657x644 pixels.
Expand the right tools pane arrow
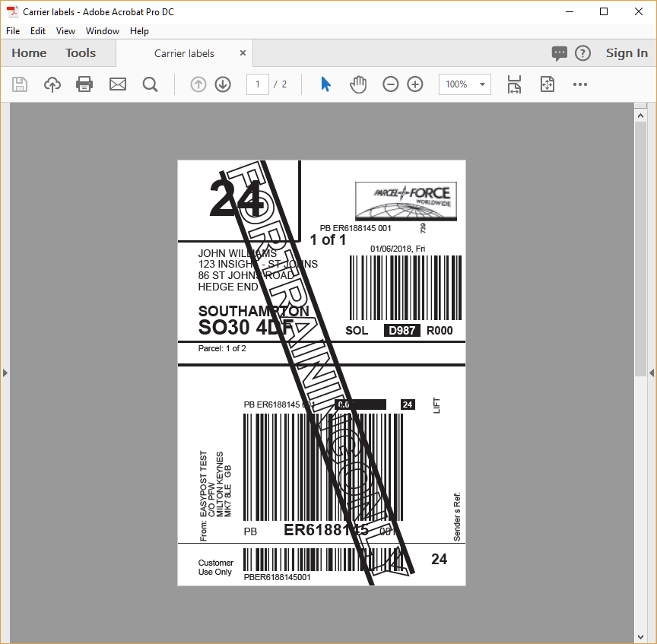652,373
